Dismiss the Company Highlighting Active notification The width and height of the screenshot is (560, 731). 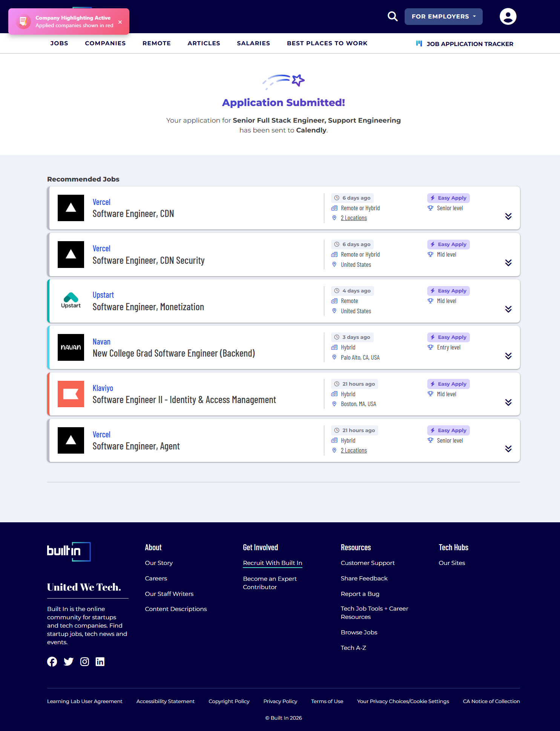120,22
